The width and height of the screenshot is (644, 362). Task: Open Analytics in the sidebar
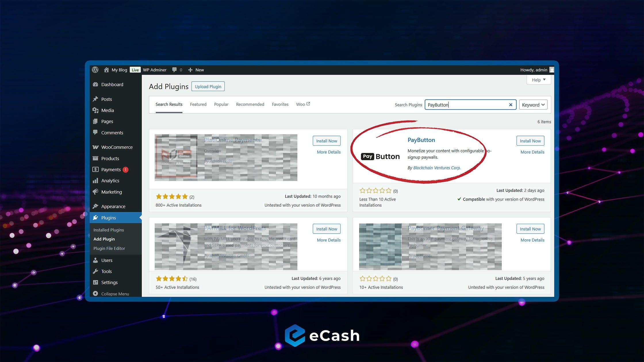click(x=110, y=181)
